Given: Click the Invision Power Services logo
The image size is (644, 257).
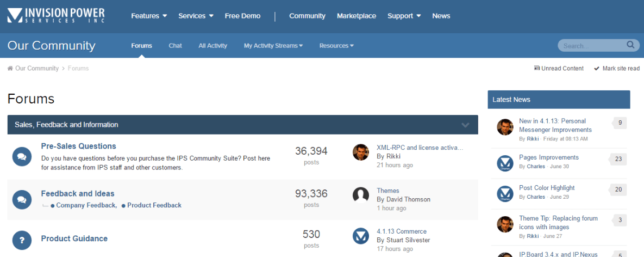Looking at the screenshot, I should pos(56,16).
